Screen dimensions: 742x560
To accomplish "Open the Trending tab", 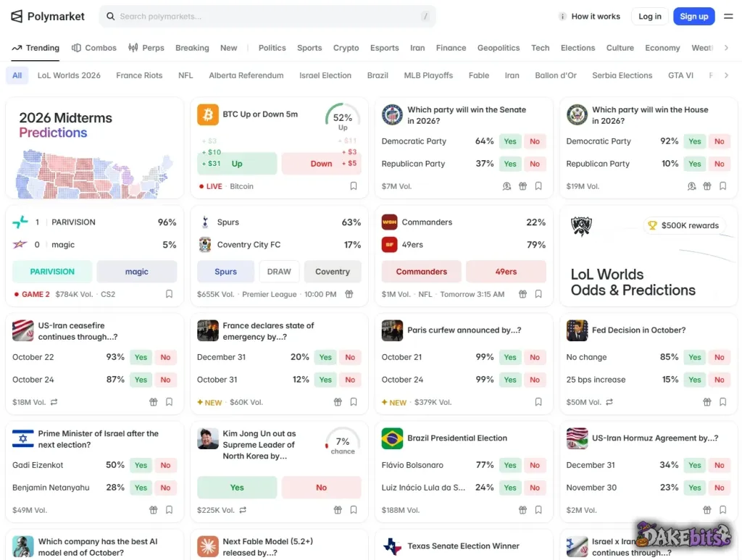I will [36, 48].
